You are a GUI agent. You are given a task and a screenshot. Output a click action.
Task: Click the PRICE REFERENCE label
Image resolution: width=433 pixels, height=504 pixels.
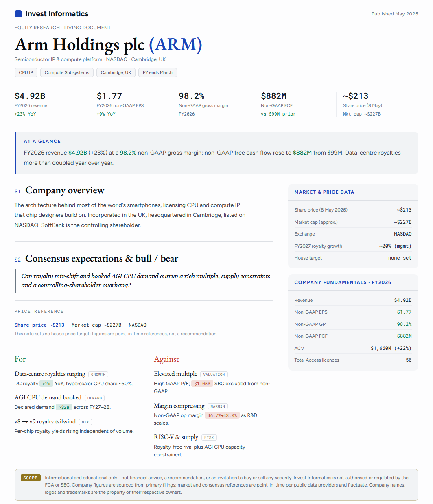click(x=39, y=311)
